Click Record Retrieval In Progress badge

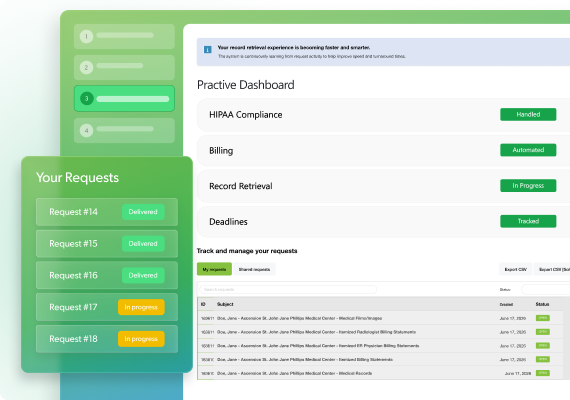528,185
